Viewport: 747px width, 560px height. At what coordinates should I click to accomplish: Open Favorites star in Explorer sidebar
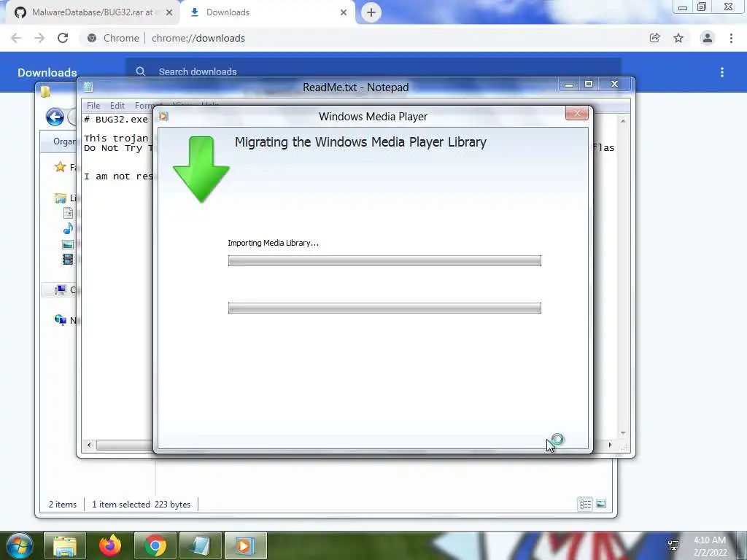[60, 167]
